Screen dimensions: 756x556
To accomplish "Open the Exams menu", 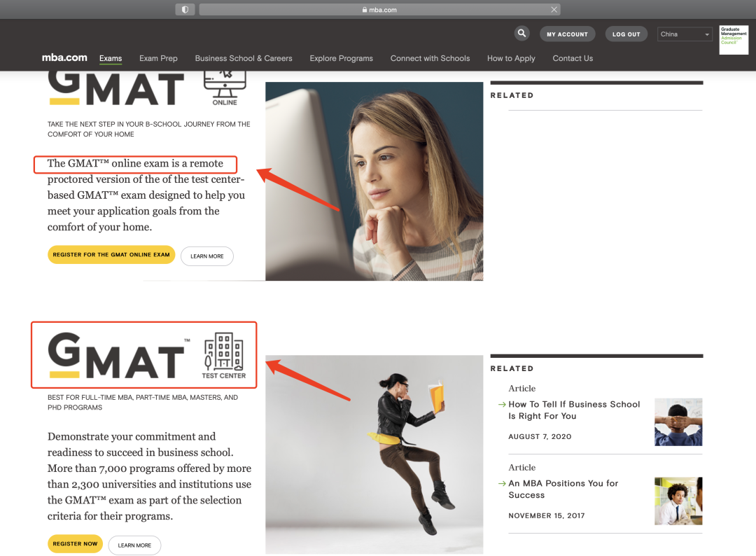I will (111, 58).
